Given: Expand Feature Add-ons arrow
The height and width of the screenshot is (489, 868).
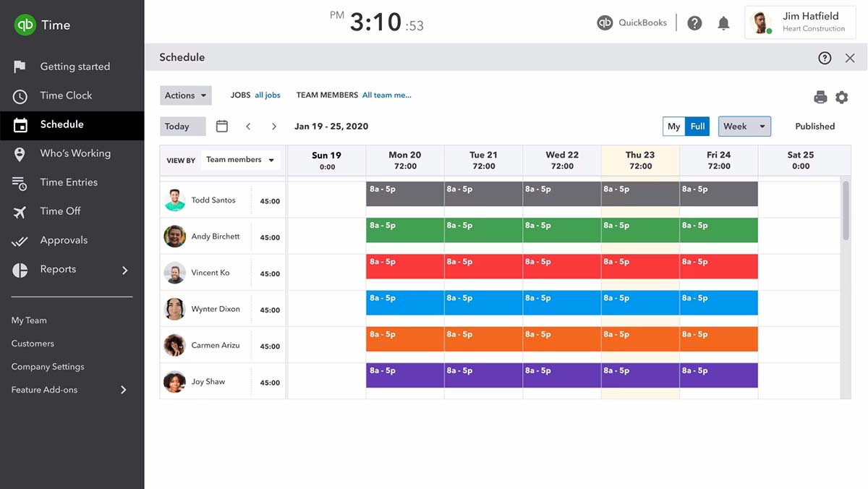Looking at the screenshot, I should (124, 390).
